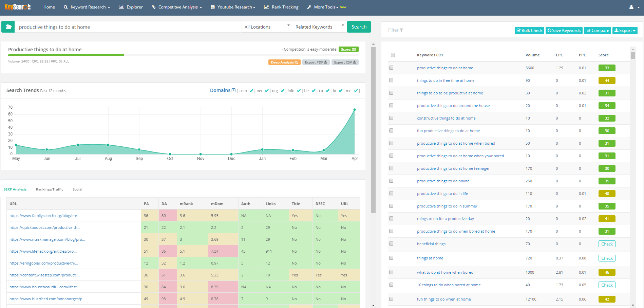Image resolution: width=644 pixels, height=308 pixels.
Task: Click the April data point on trends chart
Action: (x=355, y=110)
